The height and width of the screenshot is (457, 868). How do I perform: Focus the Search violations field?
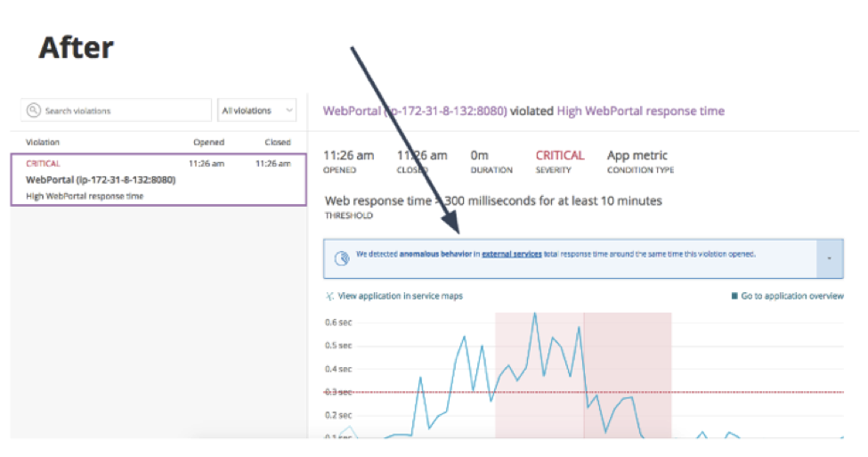[117, 110]
